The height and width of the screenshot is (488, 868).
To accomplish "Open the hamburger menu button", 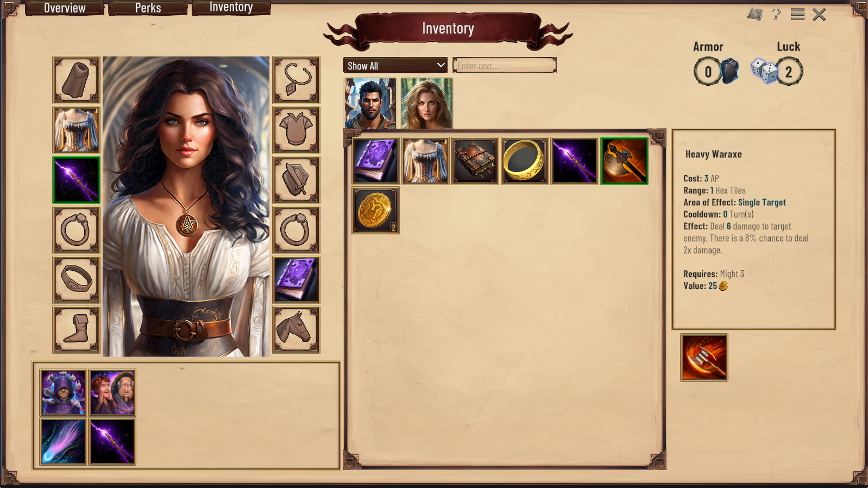I will pyautogui.click(x=797, y=14).
